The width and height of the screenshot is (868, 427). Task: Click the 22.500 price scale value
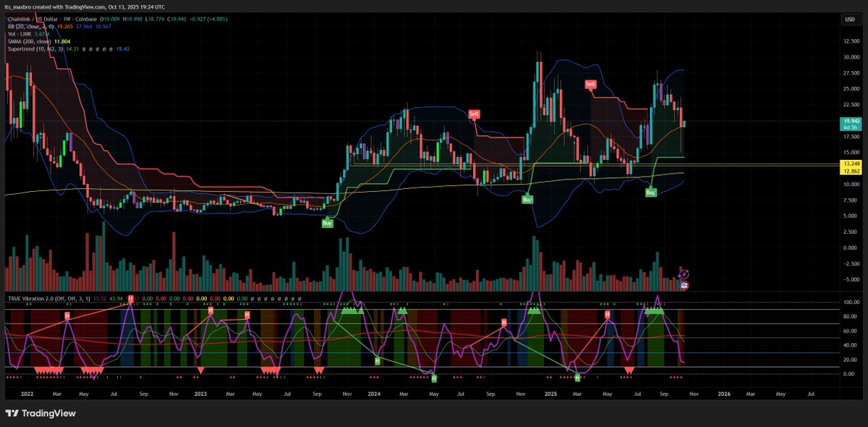851,105
